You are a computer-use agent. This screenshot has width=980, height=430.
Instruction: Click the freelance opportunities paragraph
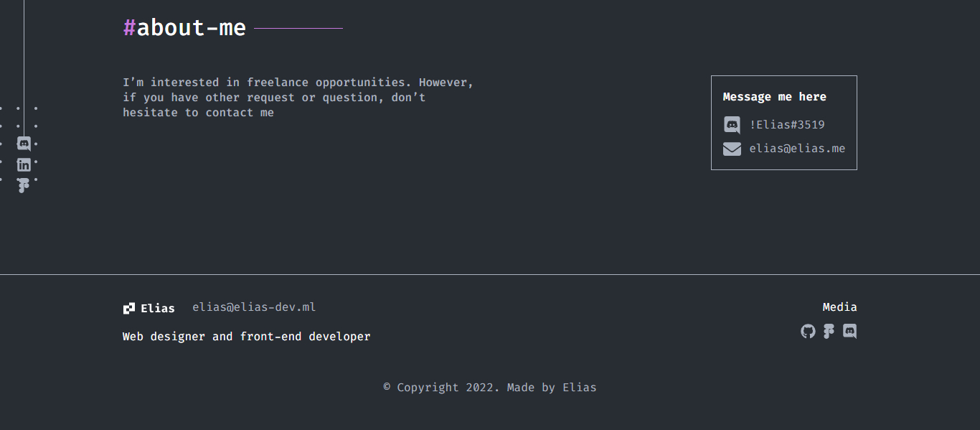[x=298, y=97]
